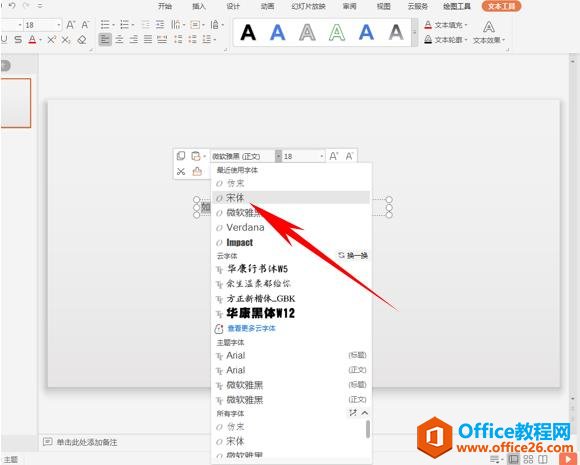Increase font size in the floating mini toolbar
580x465 pixels.
pyautogui.click(x=334, y=156)
